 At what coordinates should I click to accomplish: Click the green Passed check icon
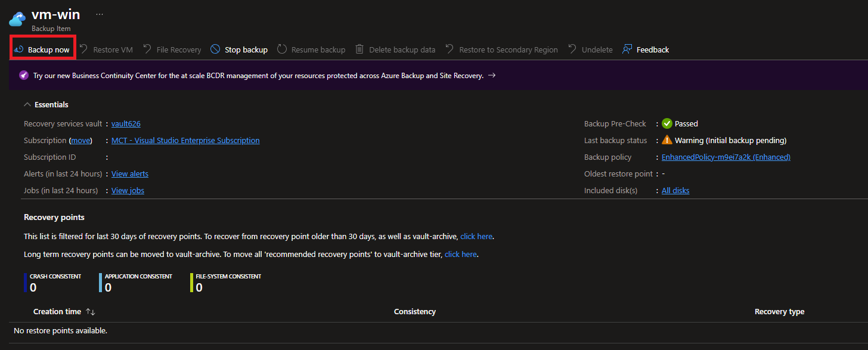point(667,123)
